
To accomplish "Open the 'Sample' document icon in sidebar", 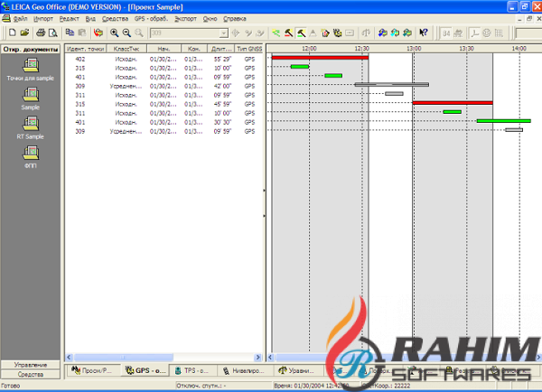I will point(31,94).
